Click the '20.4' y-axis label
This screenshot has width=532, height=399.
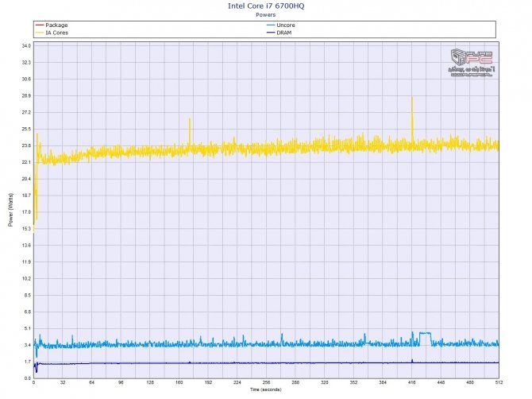[26, 179]
